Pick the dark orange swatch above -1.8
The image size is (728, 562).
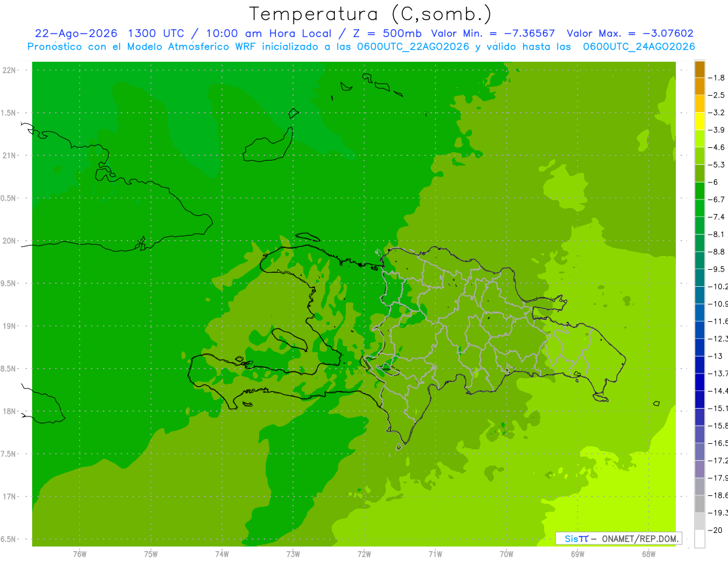[x=699, y=69]
